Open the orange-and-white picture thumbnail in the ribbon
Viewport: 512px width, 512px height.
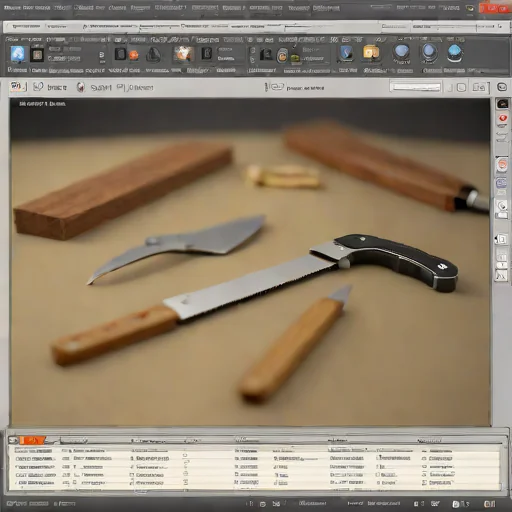click(183, 54)
